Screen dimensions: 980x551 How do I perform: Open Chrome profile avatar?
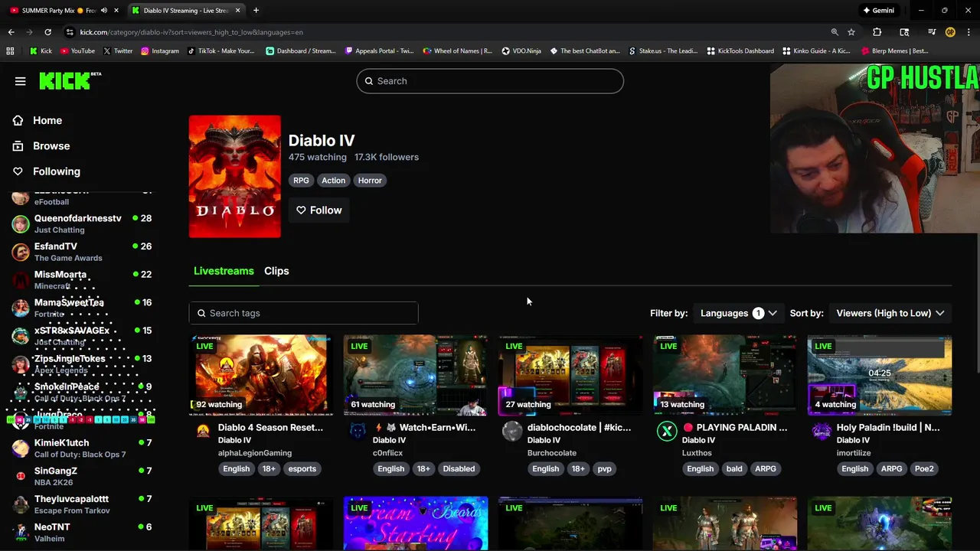(950, 32)
